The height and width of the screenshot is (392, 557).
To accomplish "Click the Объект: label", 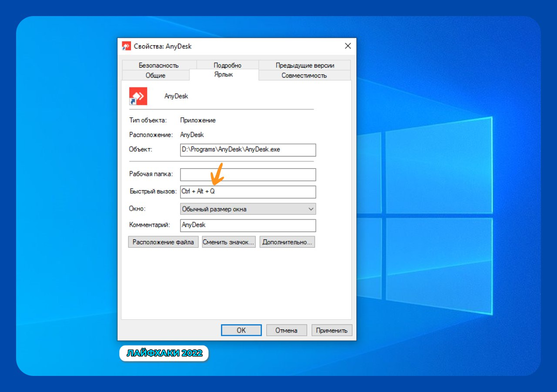I will (141, 149).
